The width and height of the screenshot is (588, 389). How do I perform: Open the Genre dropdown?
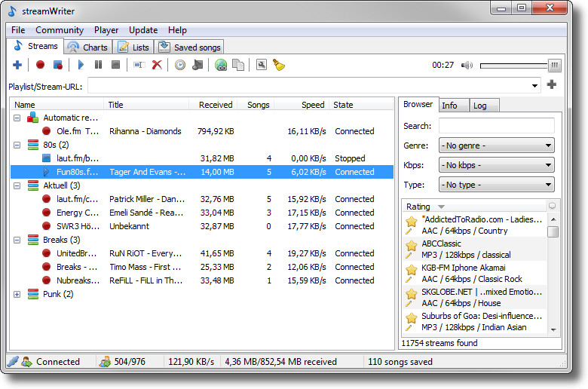point(496,145)
